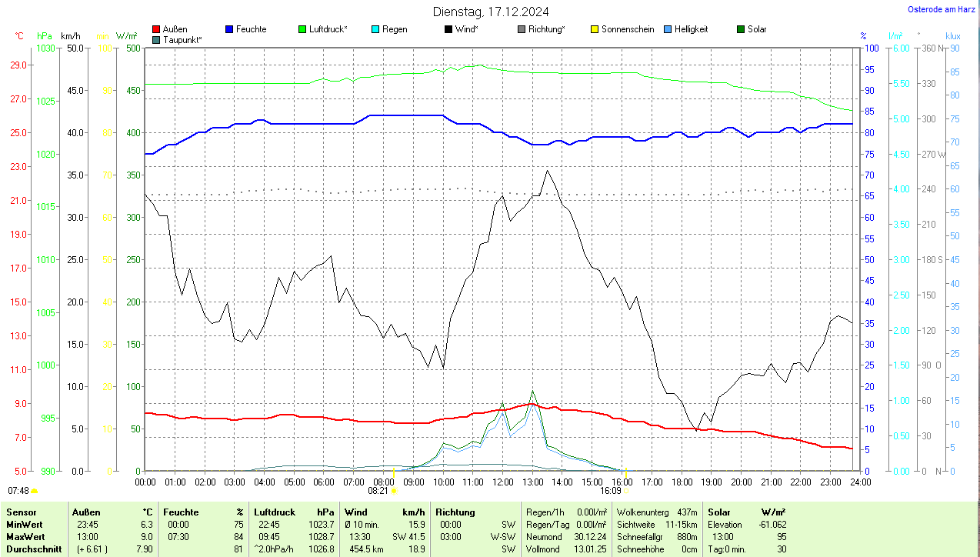The height and width of the screenshot is (557, 980).
Task: Click the green Luftdruck legend swatch
Action: (302, 29)
